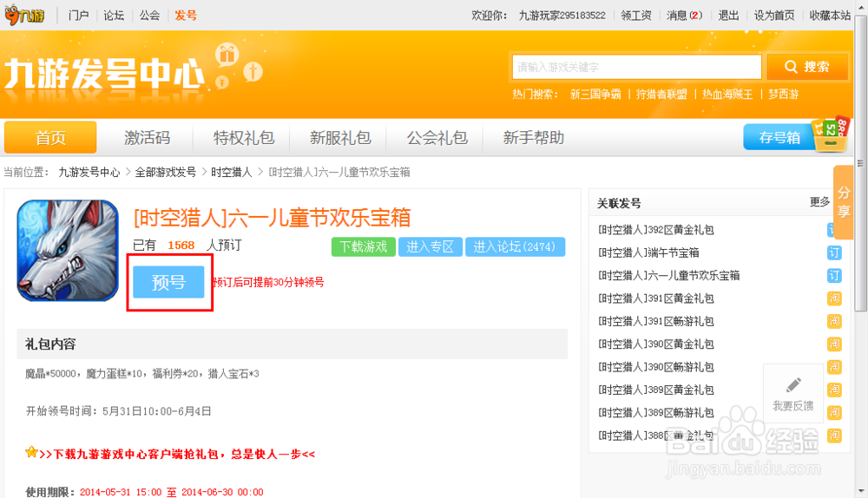Open [时空猎人]端午节宝箱 link
The image size is (868, 498).
pyautogui.click(x=648, y=252)
